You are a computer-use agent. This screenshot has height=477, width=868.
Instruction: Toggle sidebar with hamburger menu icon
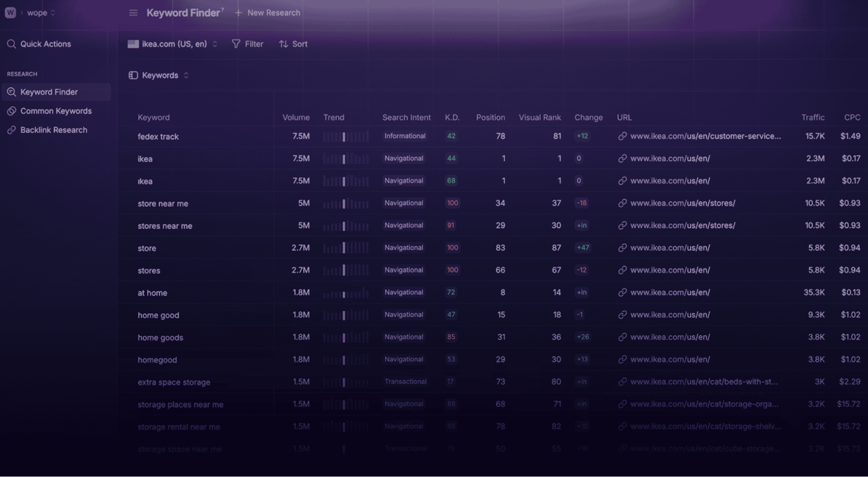[x=133, y=13]
